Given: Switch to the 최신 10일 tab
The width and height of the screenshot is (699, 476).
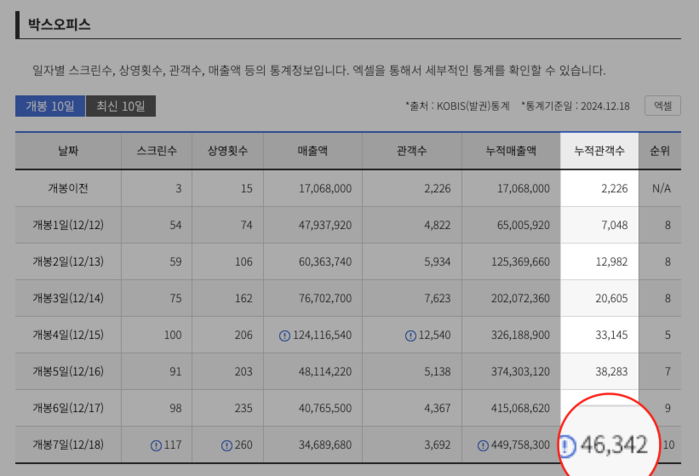Looking at the screenshot, I should (121, 107).
